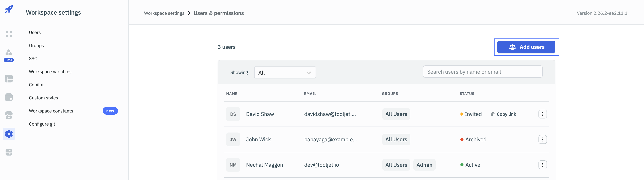Open the database table icon in sidebar
The width and height of the screenshot is (644, 180).
point(9,79)
